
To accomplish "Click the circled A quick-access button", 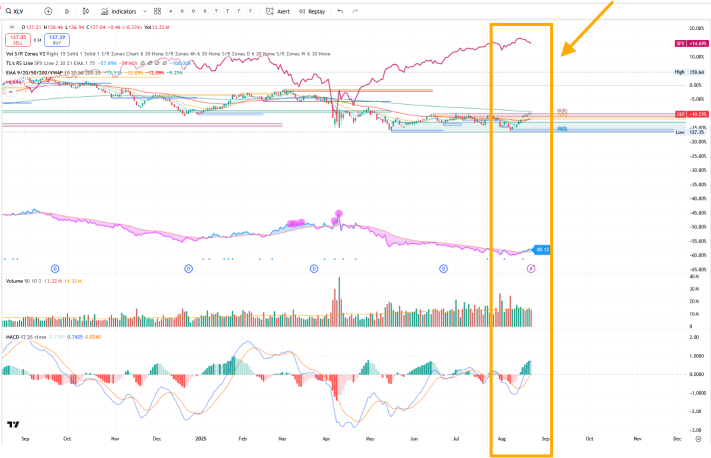I will (x=170, y=11).
